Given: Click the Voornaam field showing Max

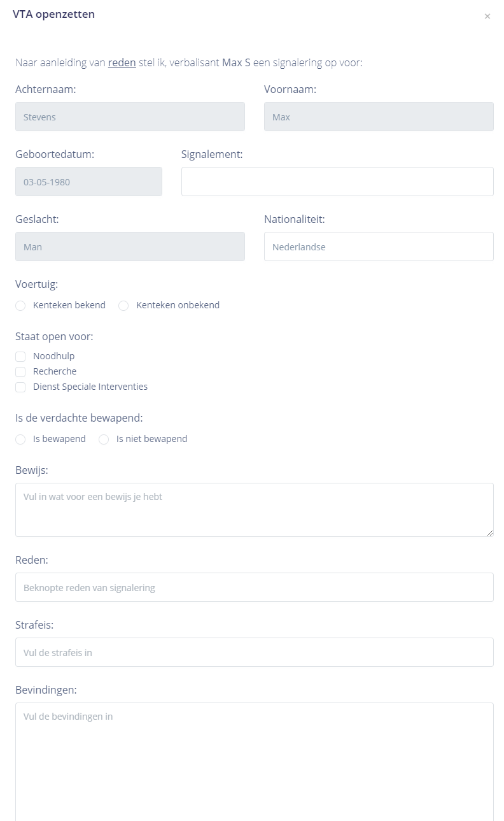Looking at the screenshot, I should (379, 117).
